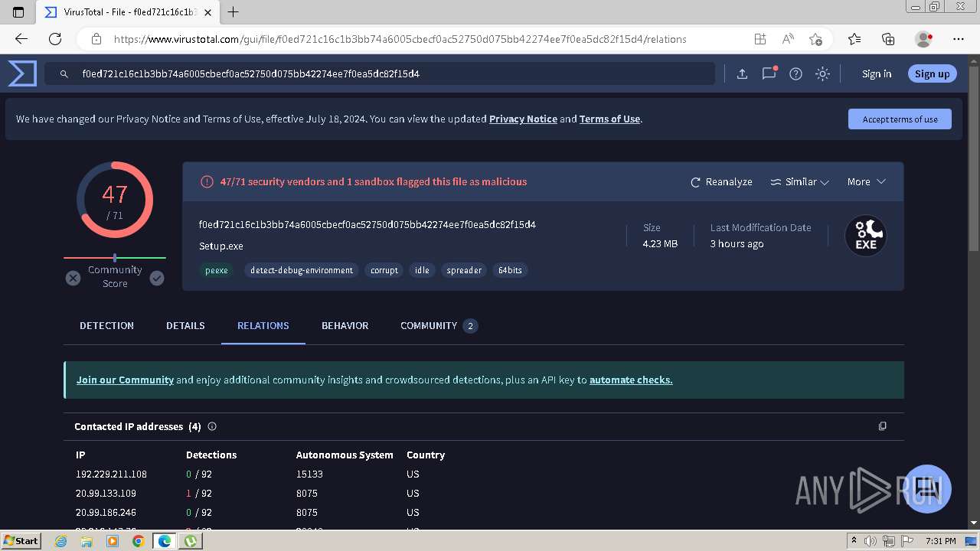Screen dimensions: 980x551
Task: Click the browser address bar URL
Action: tap(400, 39)
